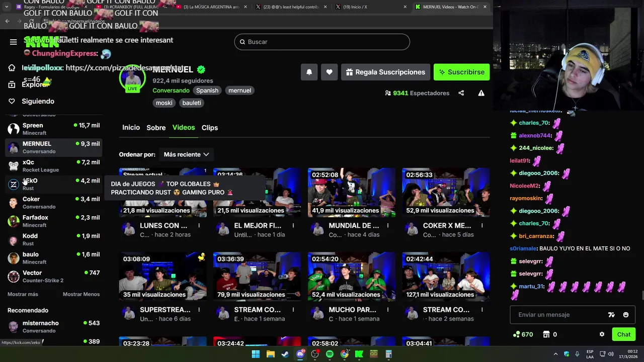Click Mostrar Menos in following list
Screen dimensions: 644x362
click(x=81, y=294)
